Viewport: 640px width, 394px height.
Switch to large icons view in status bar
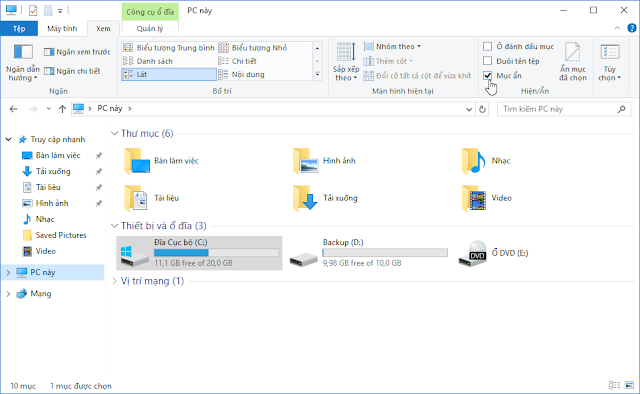tap(629, 385)
